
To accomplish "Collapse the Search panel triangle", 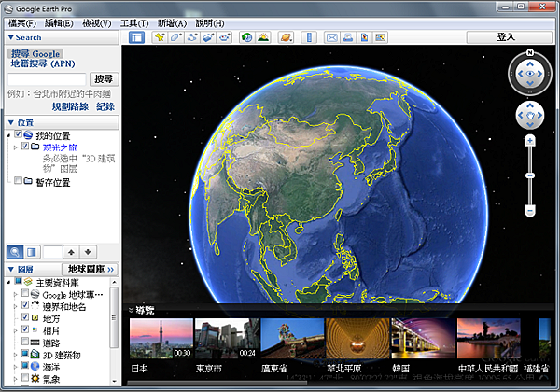I will click(x=10, y=37).
